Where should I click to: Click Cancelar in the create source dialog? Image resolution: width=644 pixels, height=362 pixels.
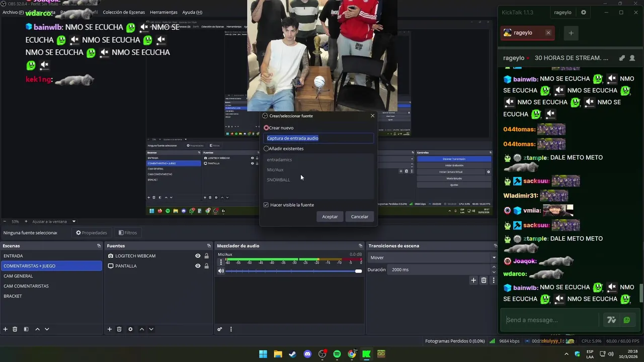coord(360,217)
